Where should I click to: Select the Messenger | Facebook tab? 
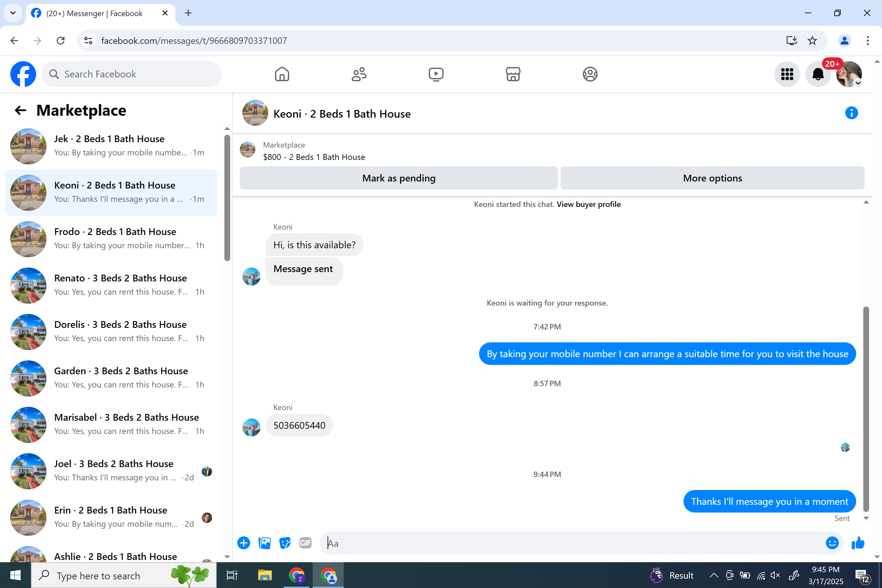pyautogui.click(x=101, y=13)
